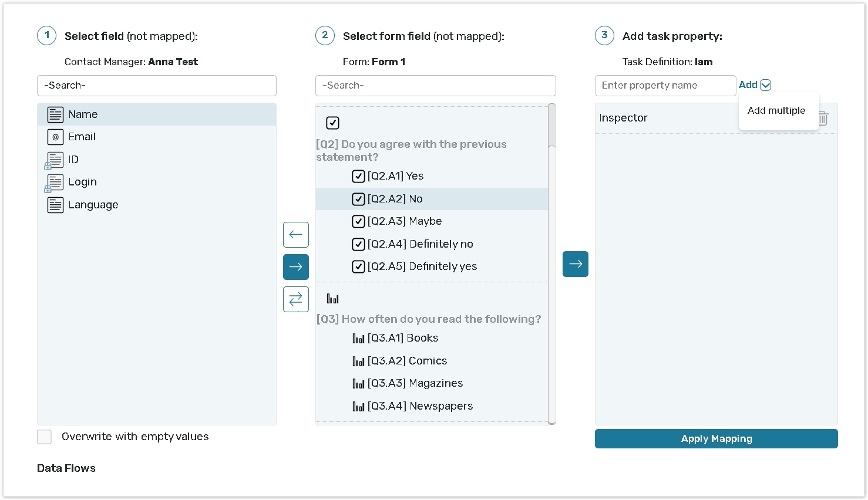The image size is (868, 500).
Task: Click the right arrow before task property panel
Action: [575, 264]
